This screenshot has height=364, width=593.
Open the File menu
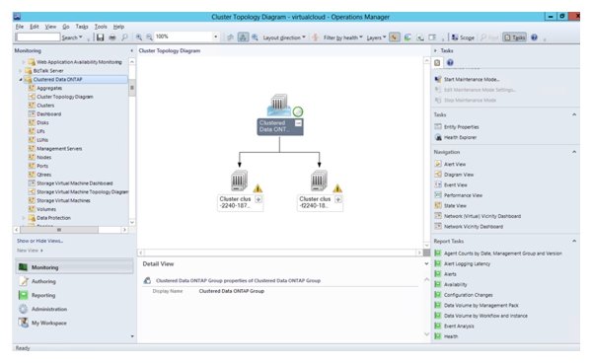[20, 27]
